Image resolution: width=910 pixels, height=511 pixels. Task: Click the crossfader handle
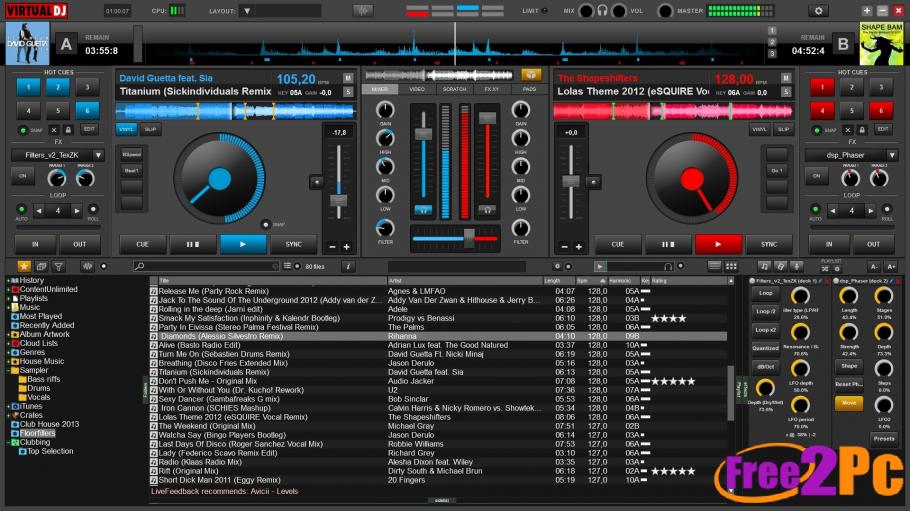(469, 238)
